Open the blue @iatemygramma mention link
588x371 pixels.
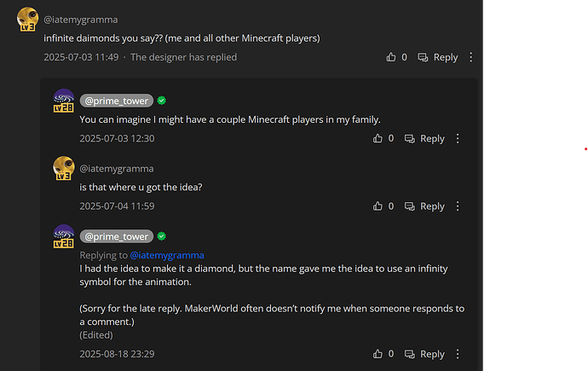pyautogui.click(x=167, y=255)
